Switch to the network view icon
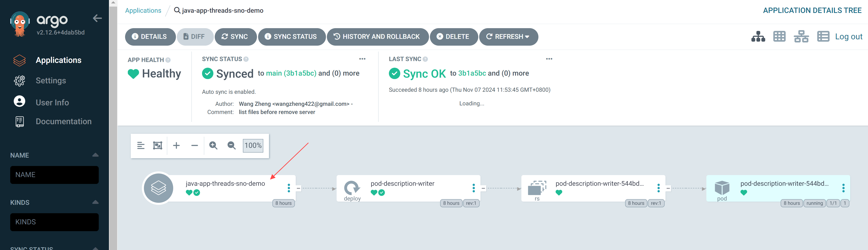868x250 pixels. pyautogui.click(x=801, y=36)
